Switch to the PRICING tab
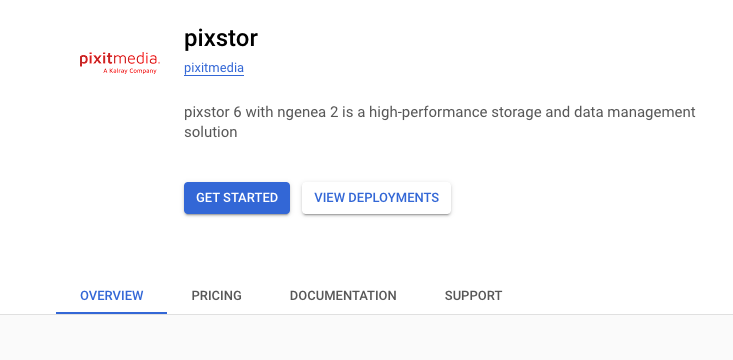Screen dimensions: 733x360 click(x=216, y=295)
